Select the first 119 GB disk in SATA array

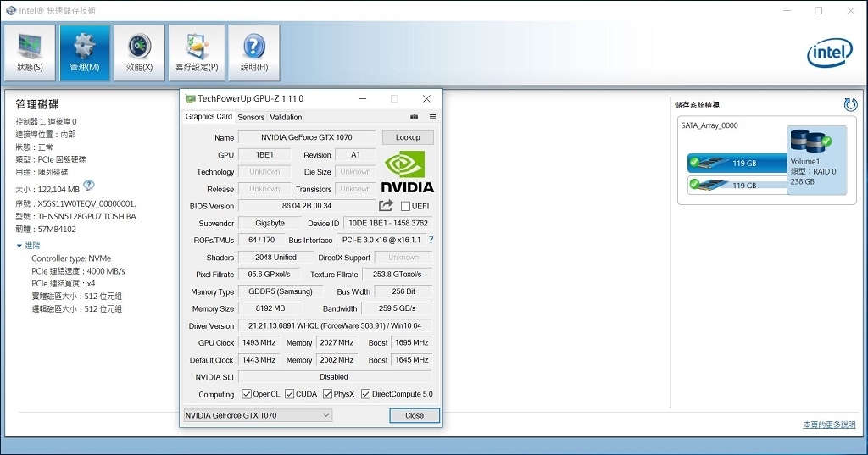pyautogui.click(x=737, y=163)
